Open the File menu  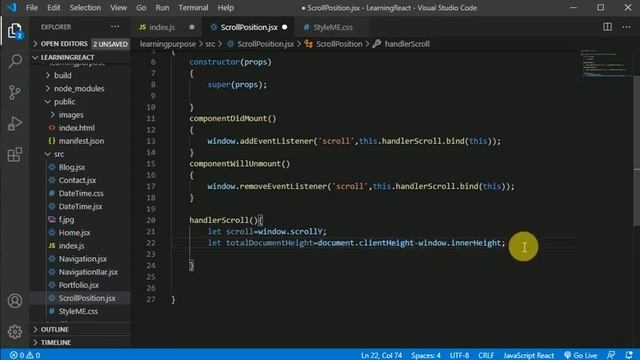click(32, 7)
